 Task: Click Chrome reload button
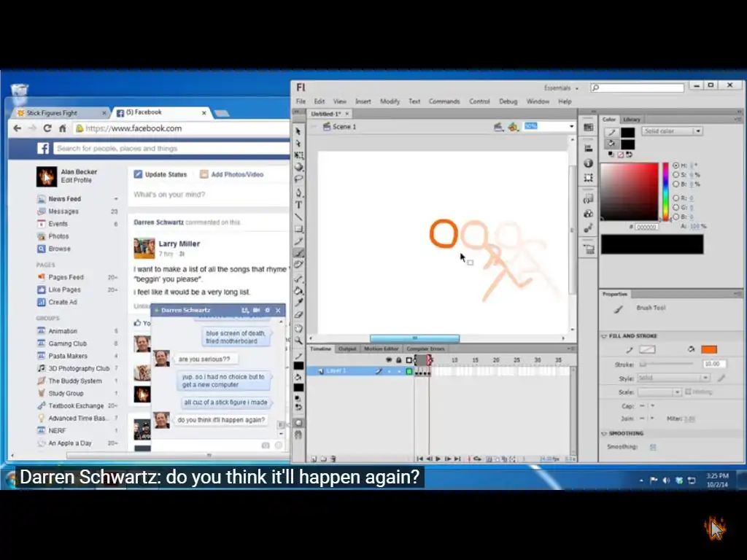pos(47,128)
